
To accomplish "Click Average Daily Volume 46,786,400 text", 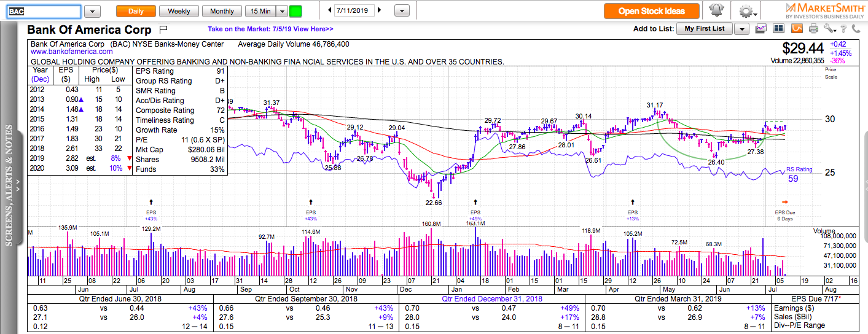I will (294, 44).
